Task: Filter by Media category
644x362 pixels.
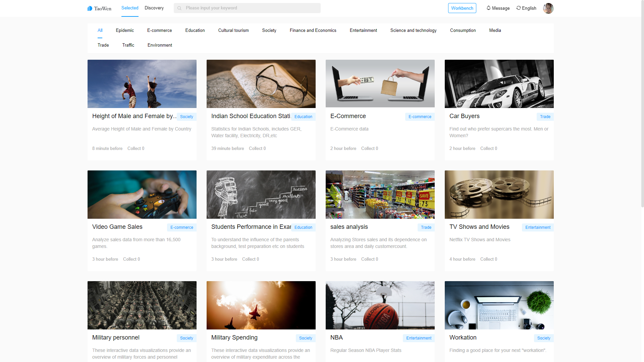Action: pos(495,30)
